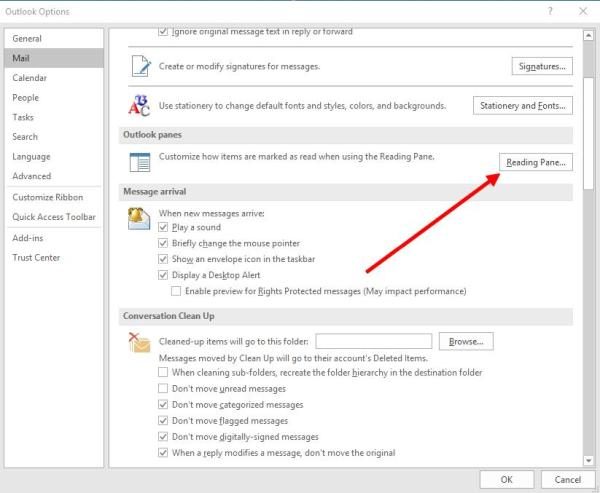This screenshot has height=493, width=600.
Task: Click the help question mark icon
Action: point(550,11)
